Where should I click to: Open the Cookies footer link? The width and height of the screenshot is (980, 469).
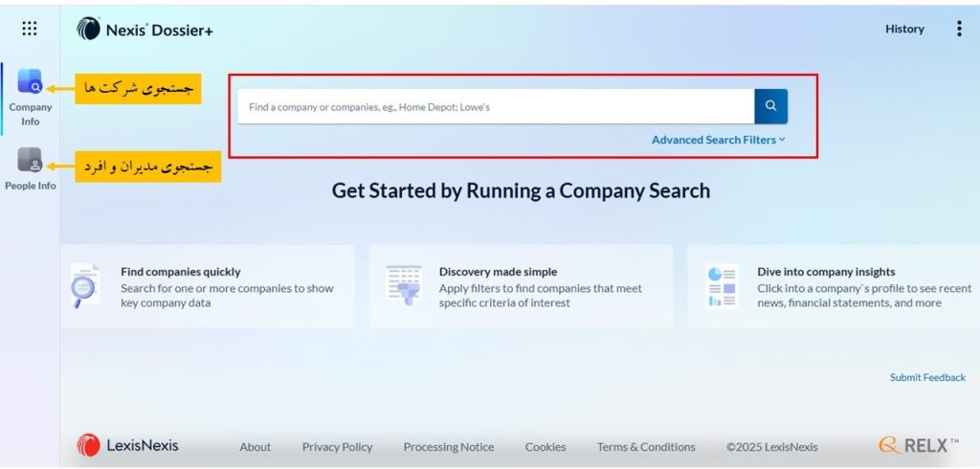[x=546, y=447]
